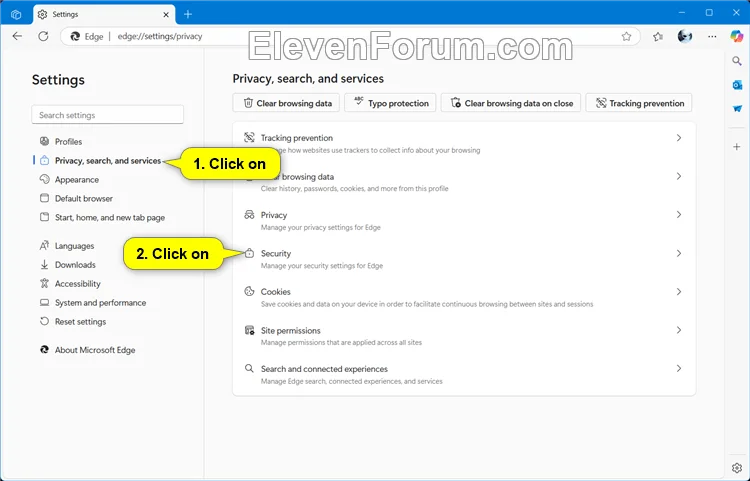Click Clear browsing data on close button
The image size is (750, 481).
tap(511, 103)
